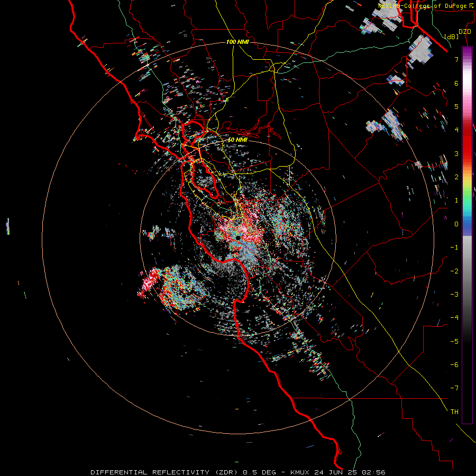Click the "[dB]" units label

click(451, 36)
